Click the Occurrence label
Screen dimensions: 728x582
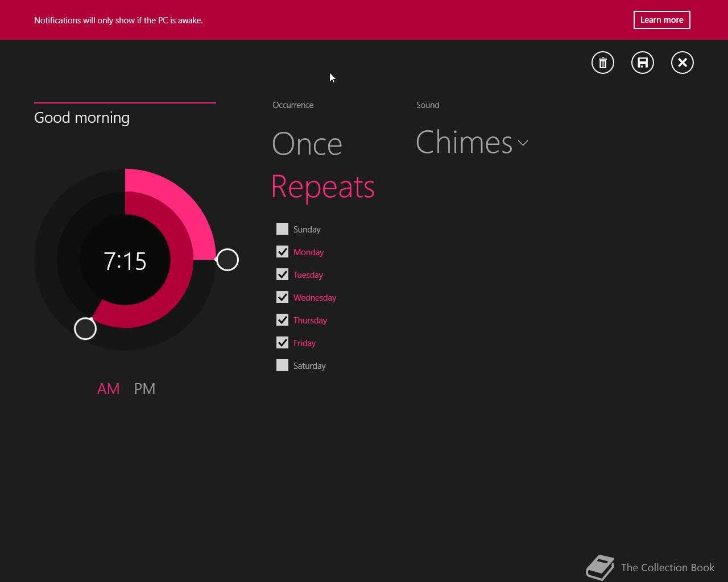[x=293, y=105]
